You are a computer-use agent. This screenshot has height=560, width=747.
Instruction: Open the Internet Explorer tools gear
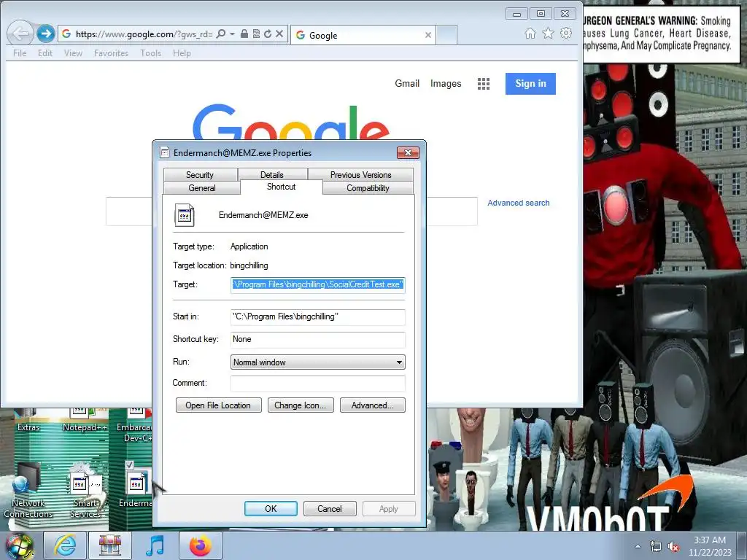pyautogui.click(x=566, y=34)
